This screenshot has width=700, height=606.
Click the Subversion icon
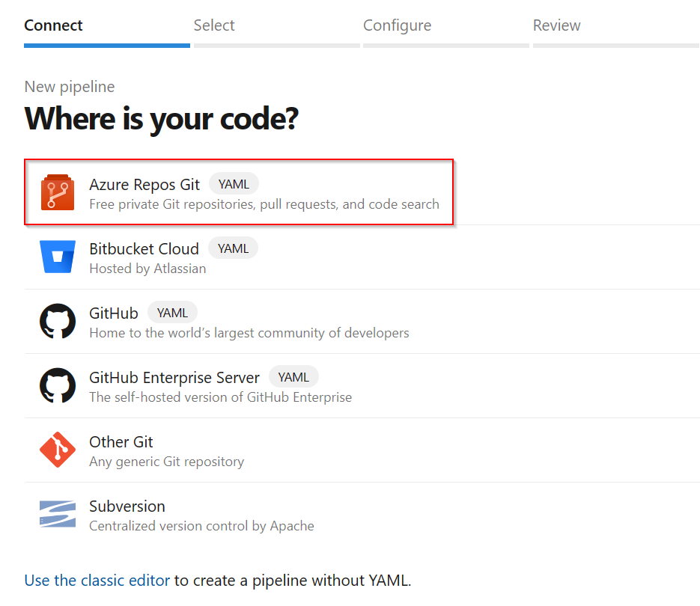pos(58,514)
